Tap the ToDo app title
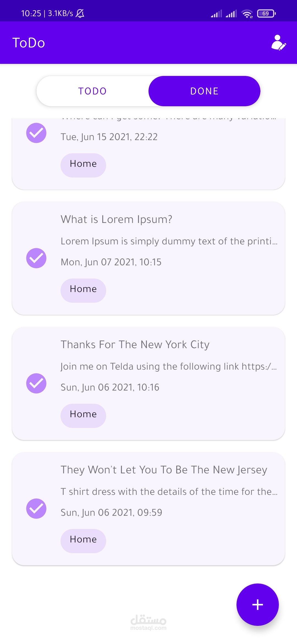 (x=29, y=43)
